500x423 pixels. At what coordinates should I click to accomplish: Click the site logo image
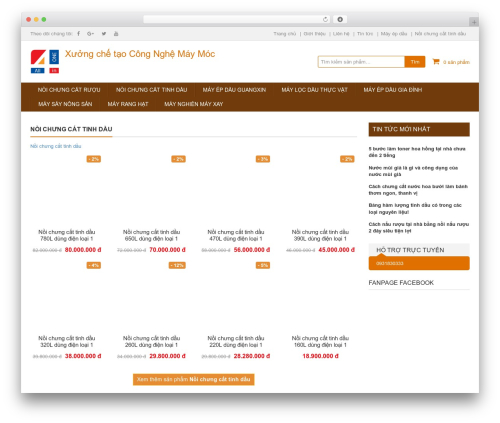click(x=45, y=61)
